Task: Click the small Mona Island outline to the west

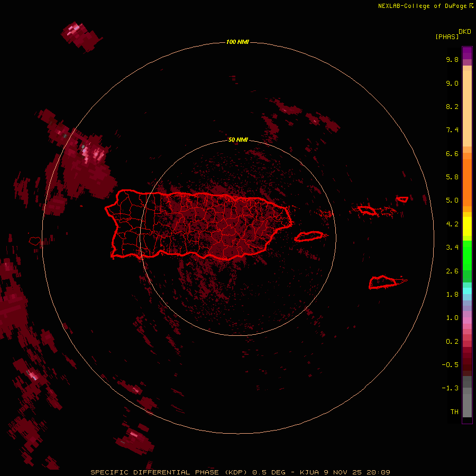Action: tap(35, 241)
